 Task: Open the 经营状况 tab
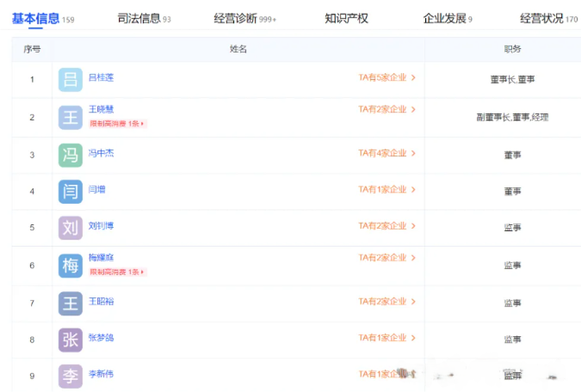click(542, 18)
